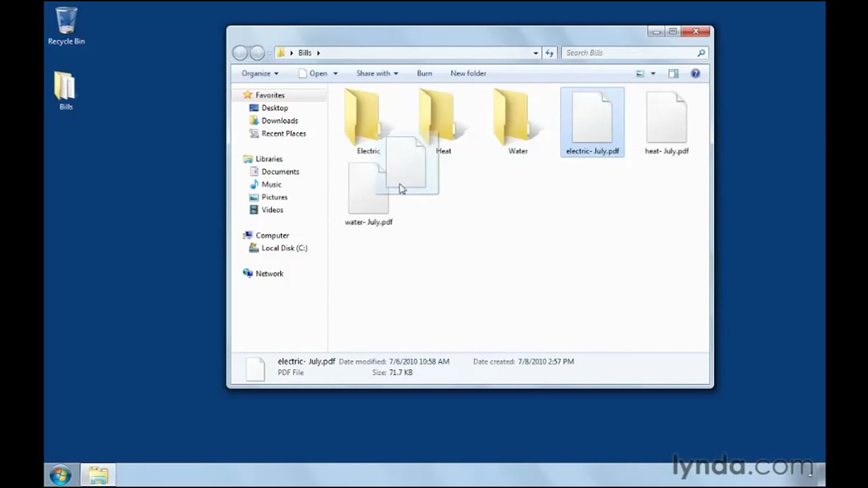Viewport: 868px width, 488px height.
Task: Click the Windows Start orb
Action: tap(60, 474)
